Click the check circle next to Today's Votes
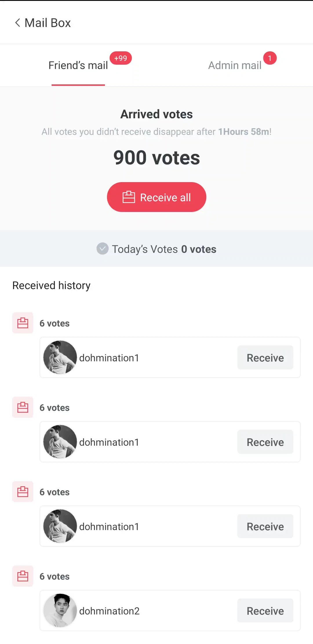Screen dimensions: 313x644 [x=102, y=248]
